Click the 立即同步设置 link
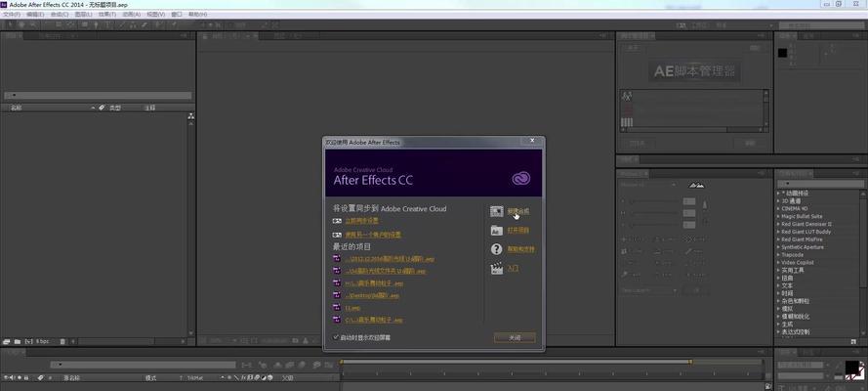The height and width of the screenshot is (391, 868). 361,220
